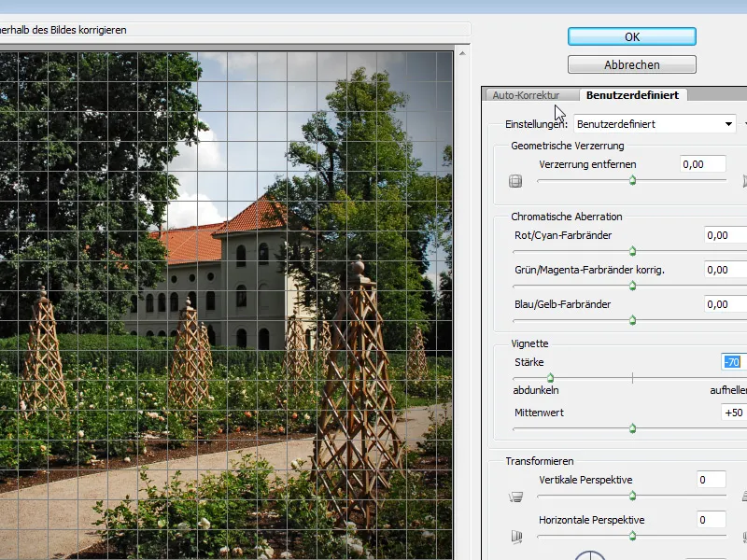This screenshot has height=560, width=747.
Task: Click the Grün/Magenta-Farbränder slider handle
Action: [633, 286]
